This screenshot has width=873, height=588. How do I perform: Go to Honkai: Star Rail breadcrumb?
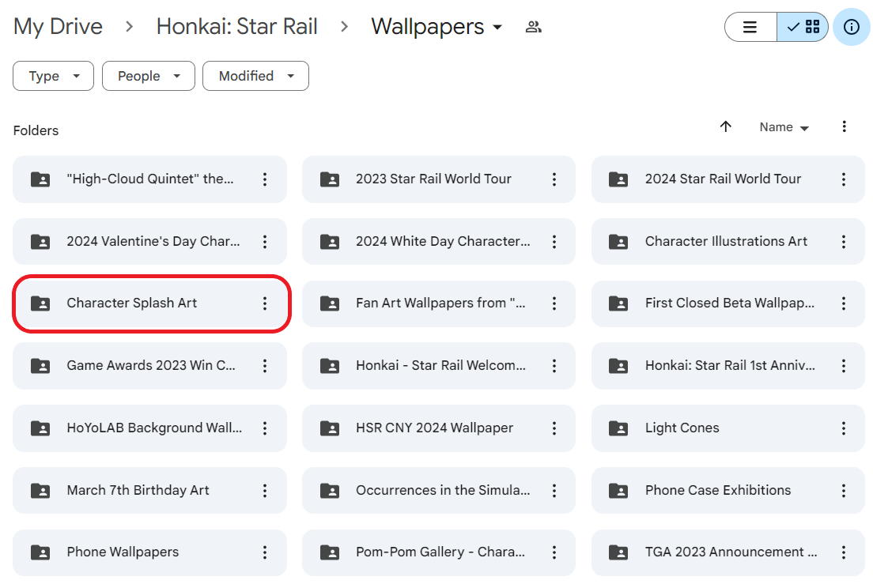click(x=236, y=26)
